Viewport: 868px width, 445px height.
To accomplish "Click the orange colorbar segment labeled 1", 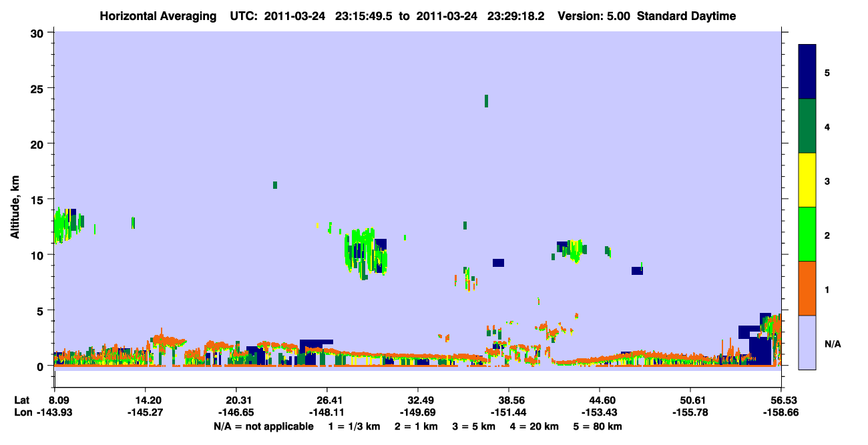I will [807, 288].
